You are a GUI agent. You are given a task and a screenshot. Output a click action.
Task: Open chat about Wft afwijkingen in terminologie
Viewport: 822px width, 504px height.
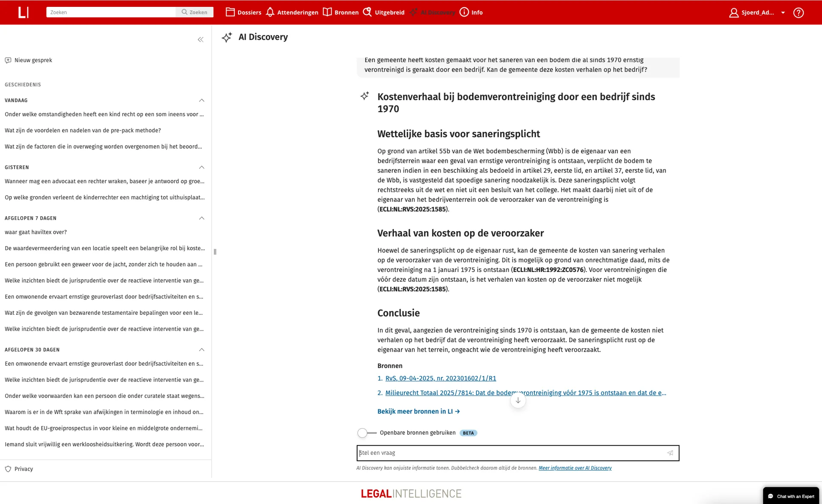[x=104, y=412]
